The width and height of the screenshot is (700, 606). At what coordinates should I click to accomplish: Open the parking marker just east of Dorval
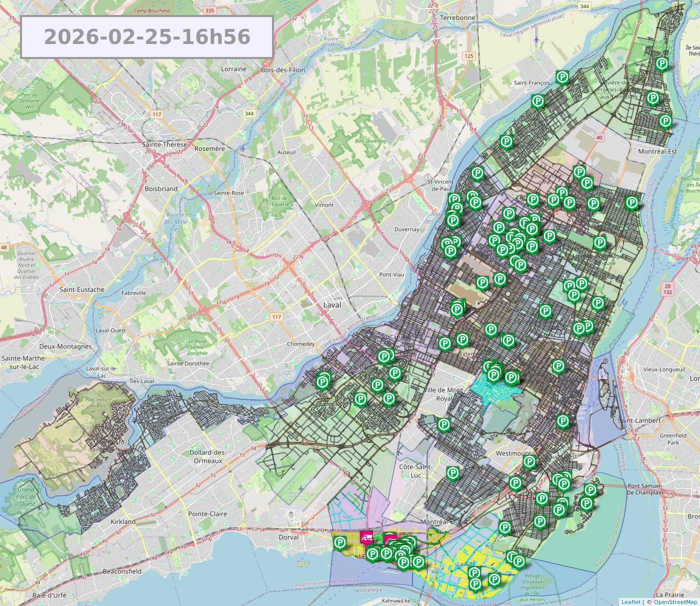[340, 542]
